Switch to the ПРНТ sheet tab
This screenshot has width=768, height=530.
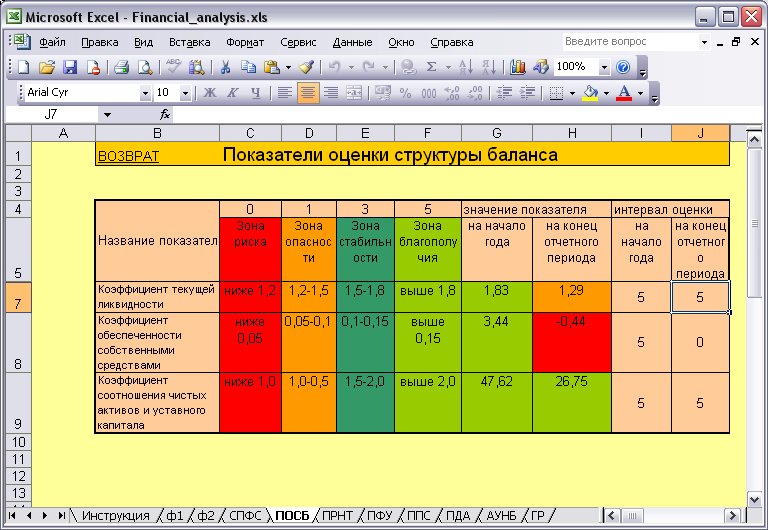[x=337, y=516]
